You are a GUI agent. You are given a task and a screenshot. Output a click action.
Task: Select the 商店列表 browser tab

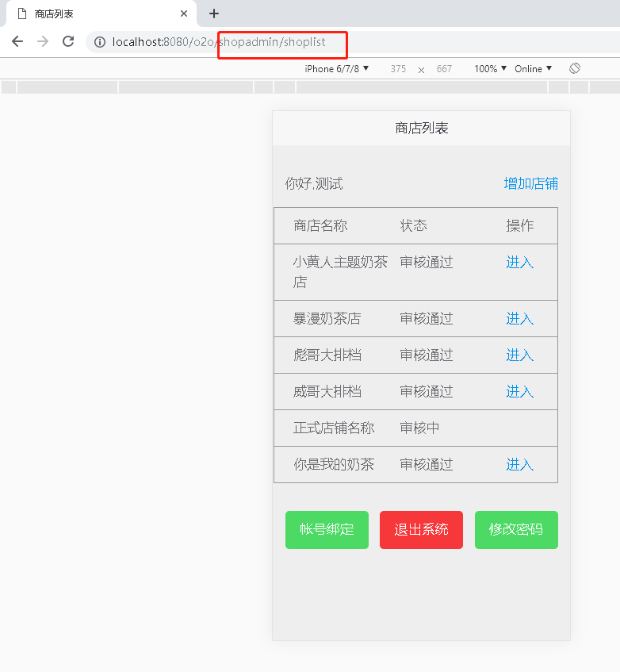(x=101, y=13)
